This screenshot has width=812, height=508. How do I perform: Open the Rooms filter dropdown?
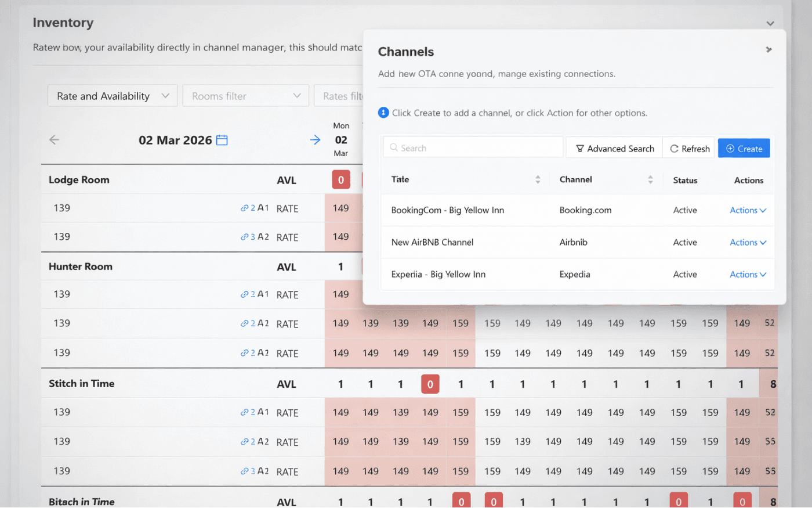pos(245,95)
